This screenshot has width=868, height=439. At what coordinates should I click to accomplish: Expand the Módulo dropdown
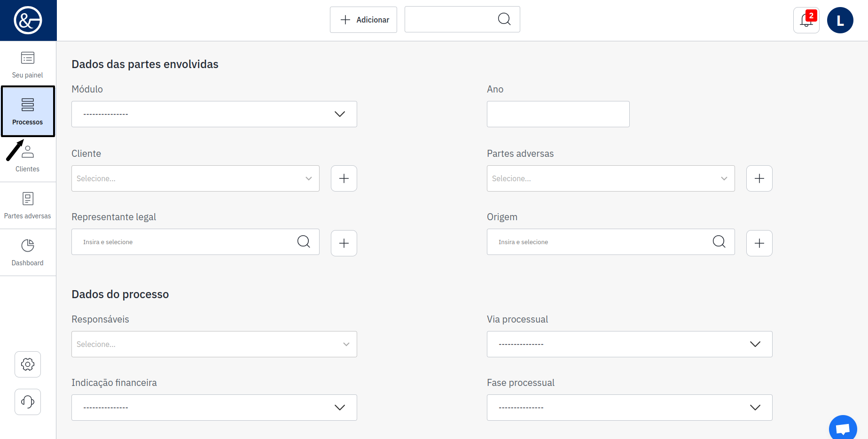[214, 114]
